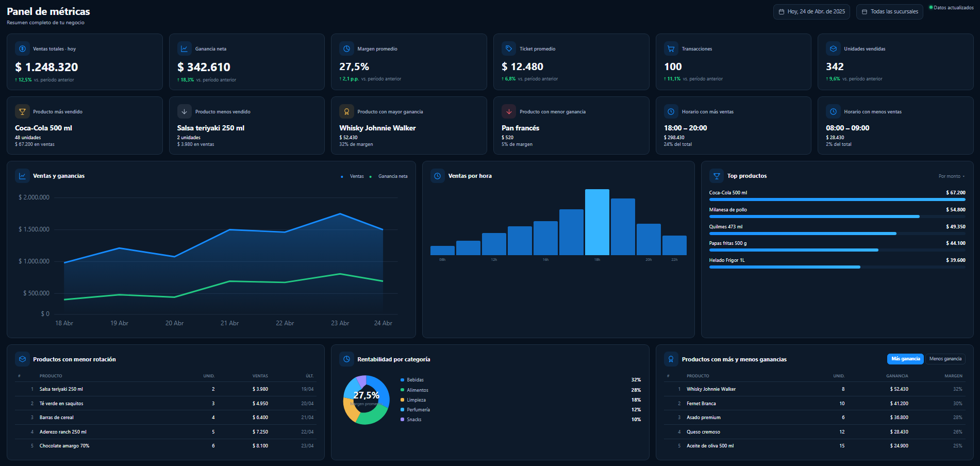Viewport: 980px width, 466px height.
Task: Select the Fernet Branca row
Action: click(x=815, y=404)
